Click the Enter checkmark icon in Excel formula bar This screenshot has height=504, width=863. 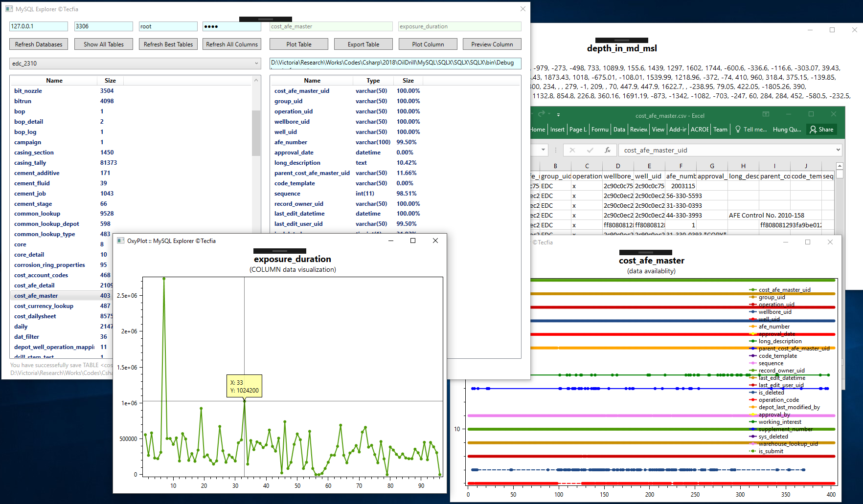[x=590, y=150]
